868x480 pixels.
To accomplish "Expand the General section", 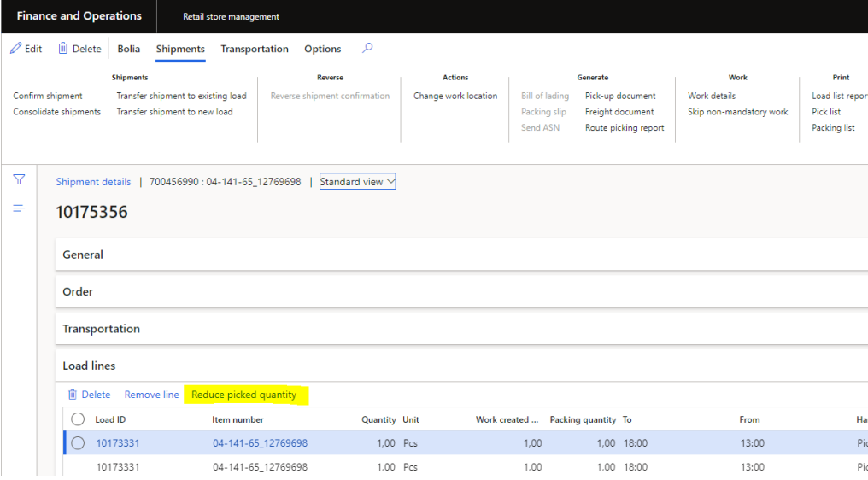I will (x=83, y=255).
